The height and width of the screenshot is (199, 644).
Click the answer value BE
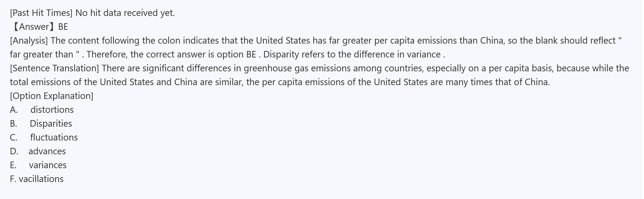[x=63, y=27]
